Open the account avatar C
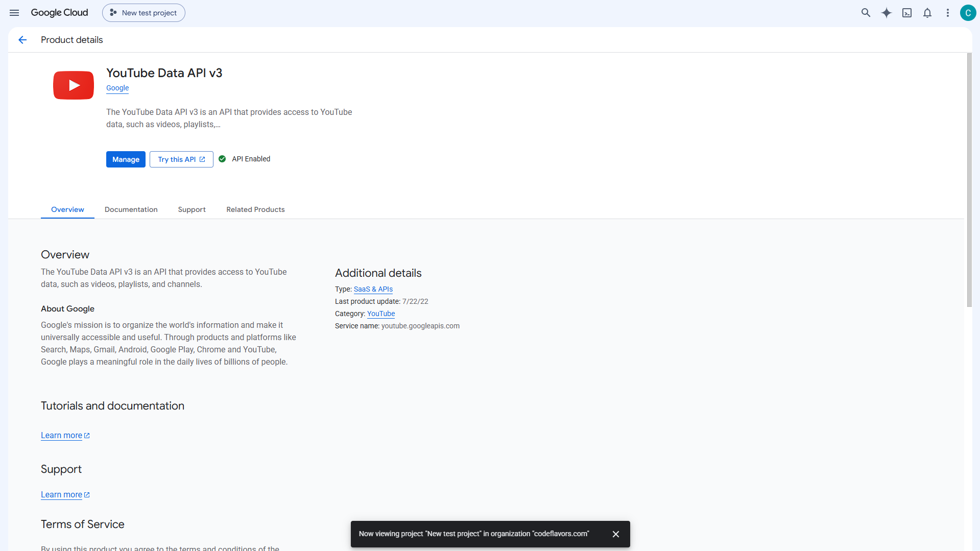980x551 pixels. [x=968, y=13]
